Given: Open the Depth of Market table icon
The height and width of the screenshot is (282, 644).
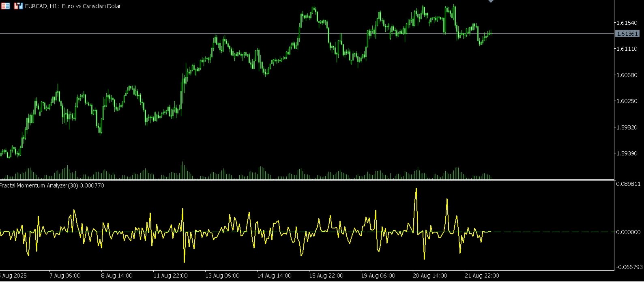Looking at the screenshot, I should pyautogui.click(x=6, y=6).
